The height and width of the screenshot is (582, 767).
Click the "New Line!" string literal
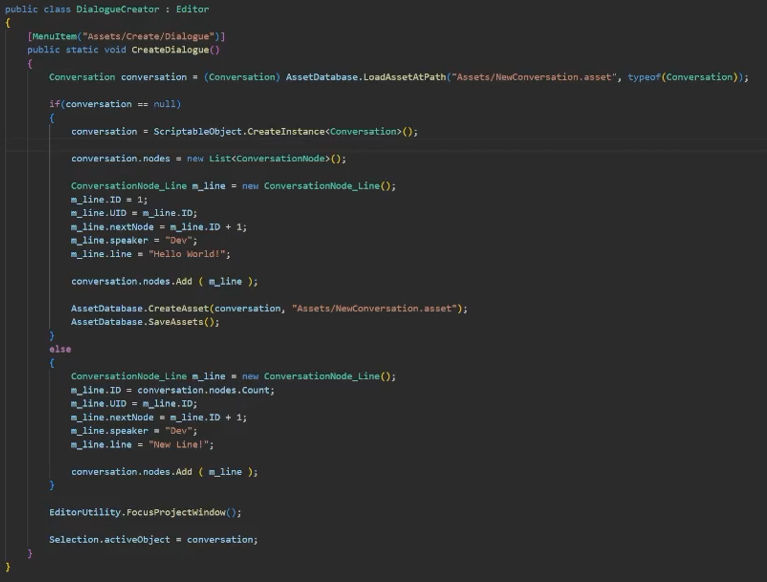pyautogui.click(x=178, y=445)
